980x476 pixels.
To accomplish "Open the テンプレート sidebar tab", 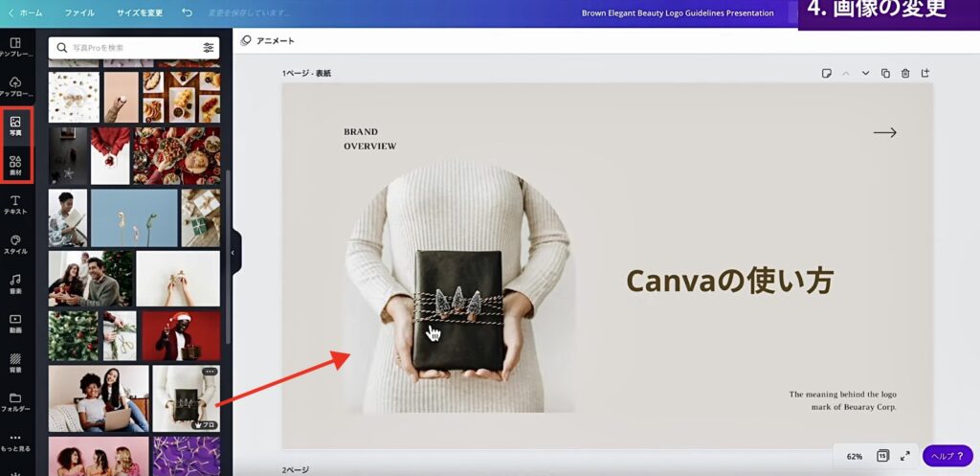I will [15, 47].
